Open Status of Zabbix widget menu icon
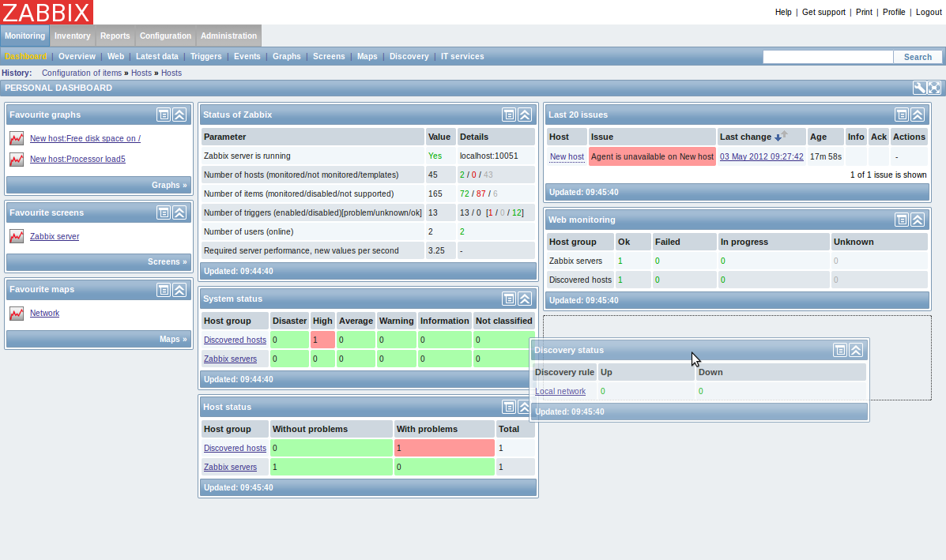 (509, 115)
